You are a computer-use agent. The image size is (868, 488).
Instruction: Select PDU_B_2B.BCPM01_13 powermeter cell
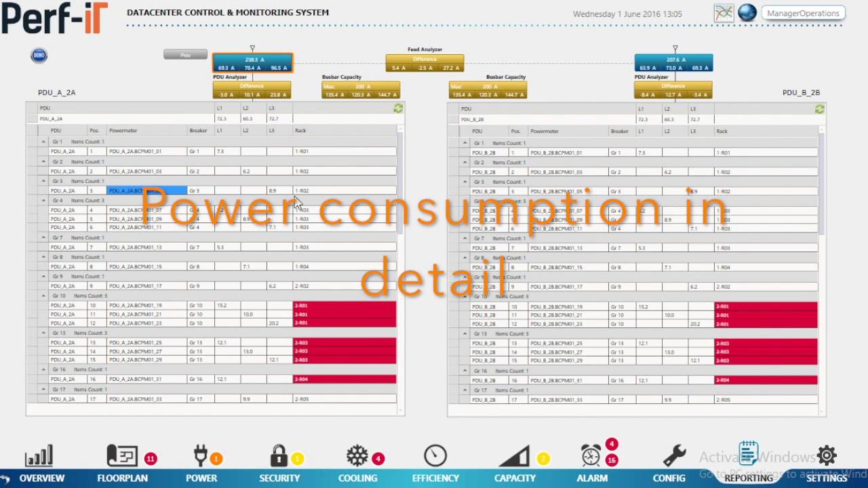(x=569, y=248)
